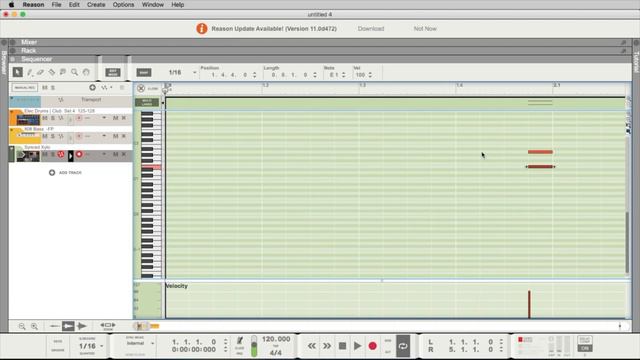Viewport: 640px width, 360px height.
Task: Open the track list automation dropdown
Action: (107, 88)
